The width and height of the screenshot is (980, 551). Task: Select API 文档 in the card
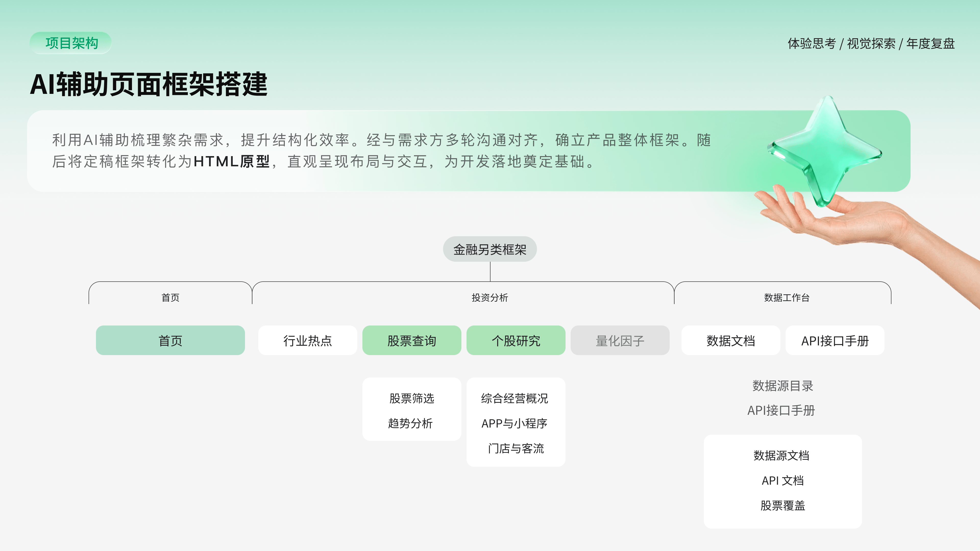click(x=782, y=480)
